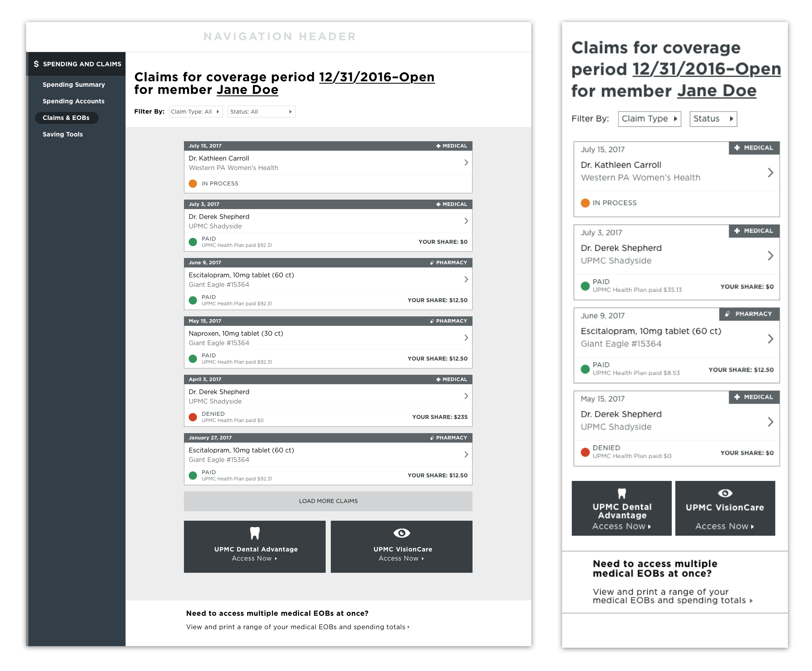Click green Paid status dot on desktop June 9 claim
This screenshot has width=812, height=671.
click(x=193, y=300)
